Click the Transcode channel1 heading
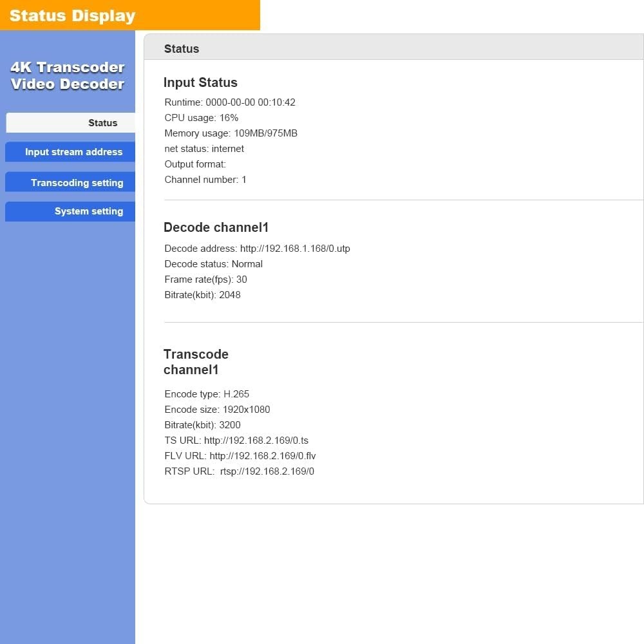This screenshot has height=644, width=644. click(196, 362)
